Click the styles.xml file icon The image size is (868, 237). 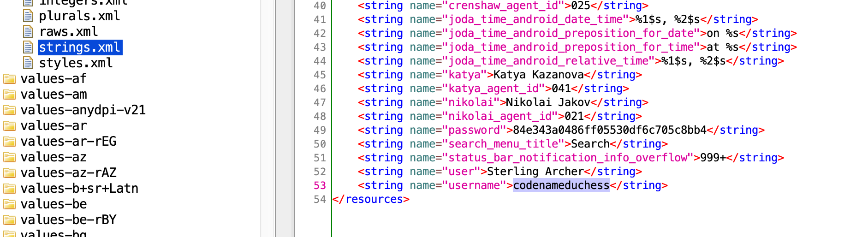[28, 63]
